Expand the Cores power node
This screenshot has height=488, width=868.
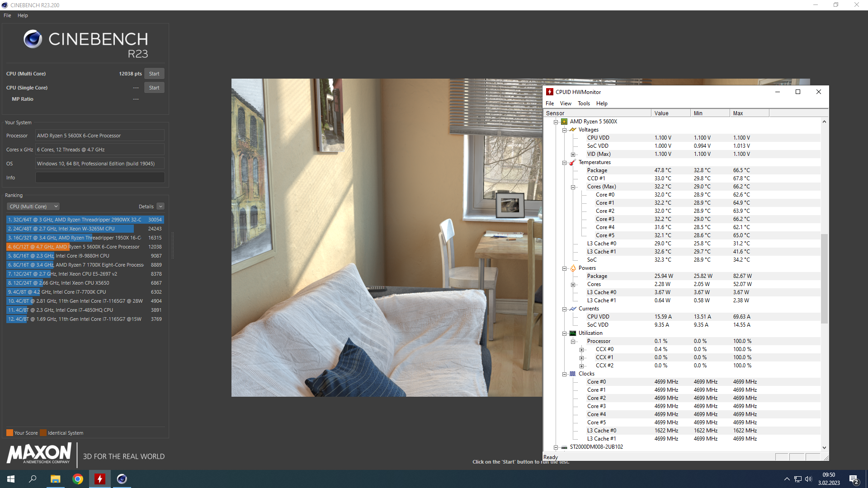(573, 285)
